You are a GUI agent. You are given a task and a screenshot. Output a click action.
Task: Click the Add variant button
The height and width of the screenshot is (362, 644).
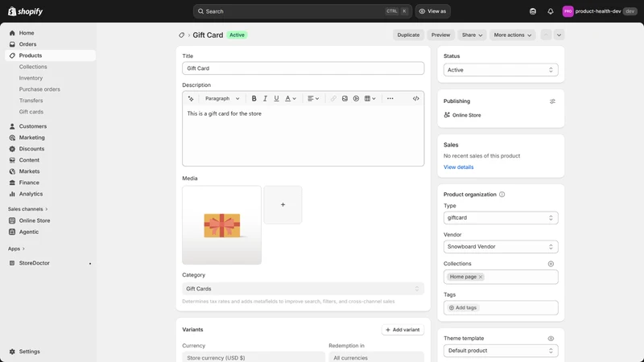[x=403, y=330]
